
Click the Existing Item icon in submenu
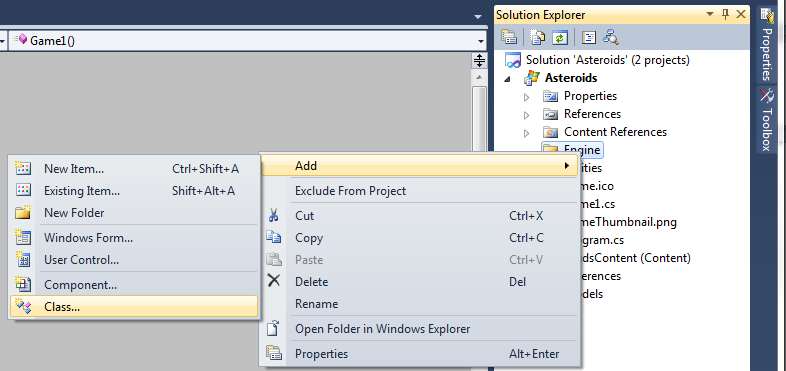pos(23,190)
